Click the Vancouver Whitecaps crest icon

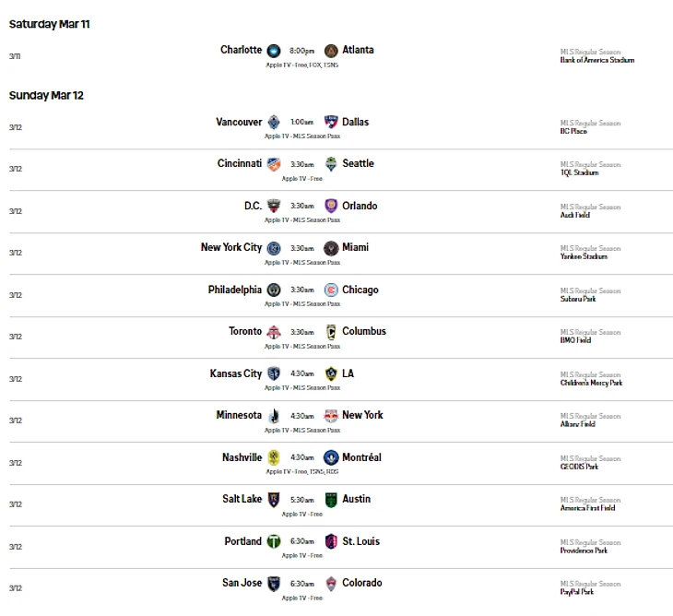274,122
